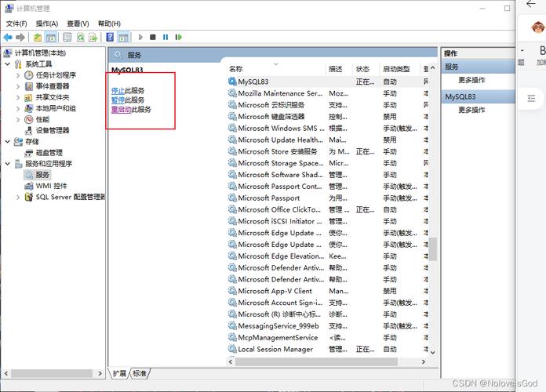Image resolution: width=546 pixels, height=392 pixels.
Task: Collapse the 存储 tree node
Action: tap(8, 141)
